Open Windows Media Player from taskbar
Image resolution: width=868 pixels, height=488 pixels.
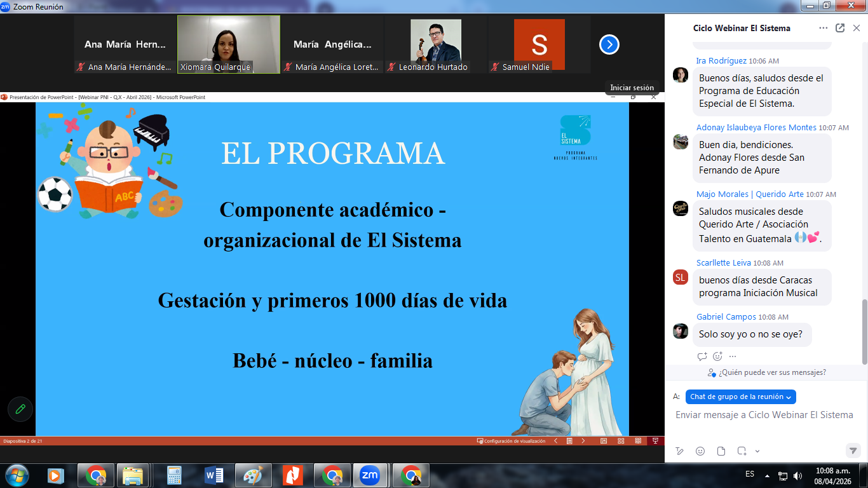coord(55,475)
